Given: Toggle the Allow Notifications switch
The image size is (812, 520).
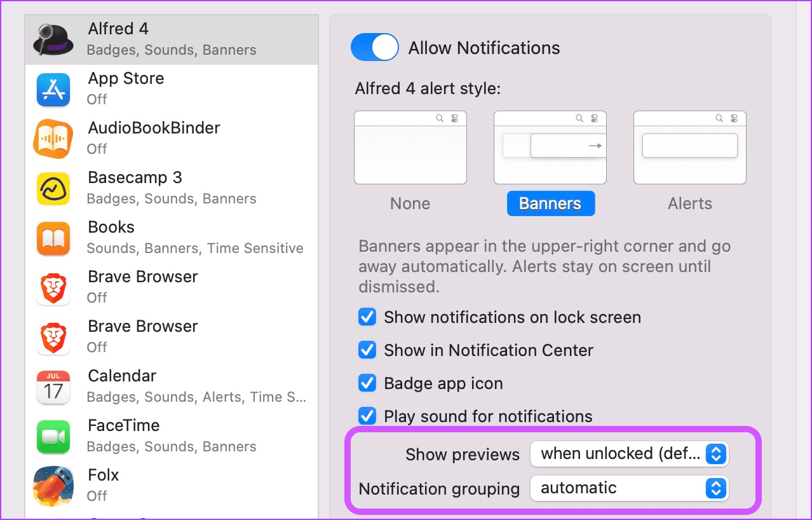Looking at the screenshot, I should coord(375,48).
